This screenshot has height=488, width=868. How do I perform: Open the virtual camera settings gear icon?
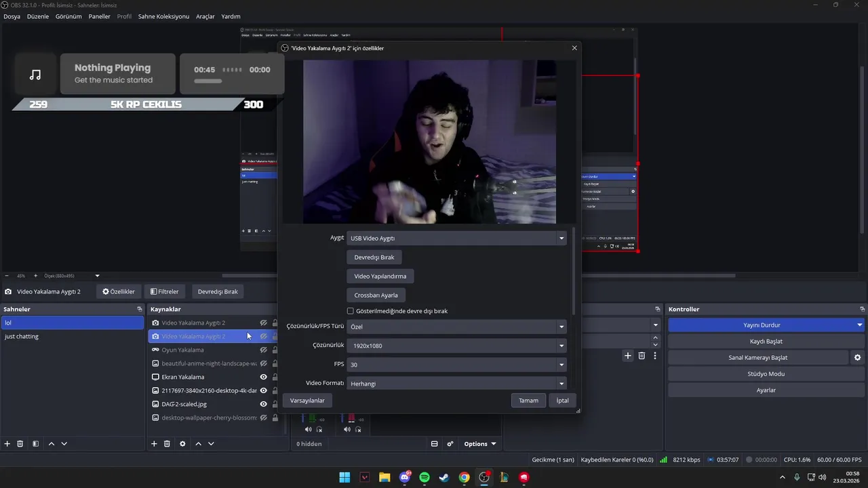[x=857, y=357]
